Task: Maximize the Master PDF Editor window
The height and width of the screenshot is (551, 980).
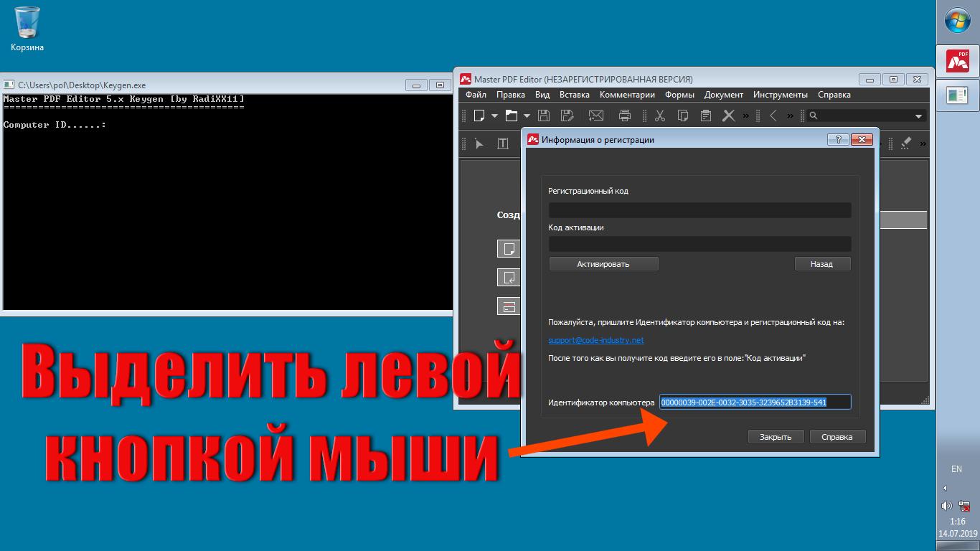Action: click(x=893, y=80)
